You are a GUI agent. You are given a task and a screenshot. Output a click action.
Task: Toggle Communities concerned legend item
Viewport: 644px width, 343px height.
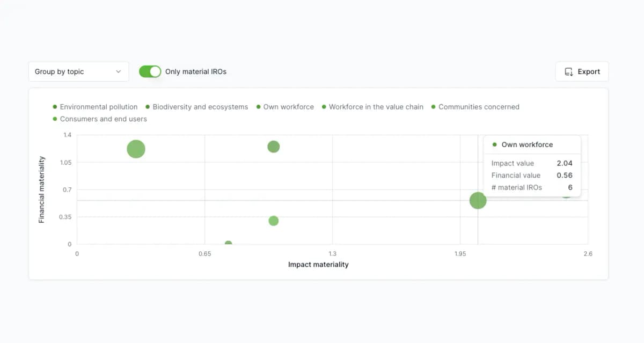pos(475,107)
